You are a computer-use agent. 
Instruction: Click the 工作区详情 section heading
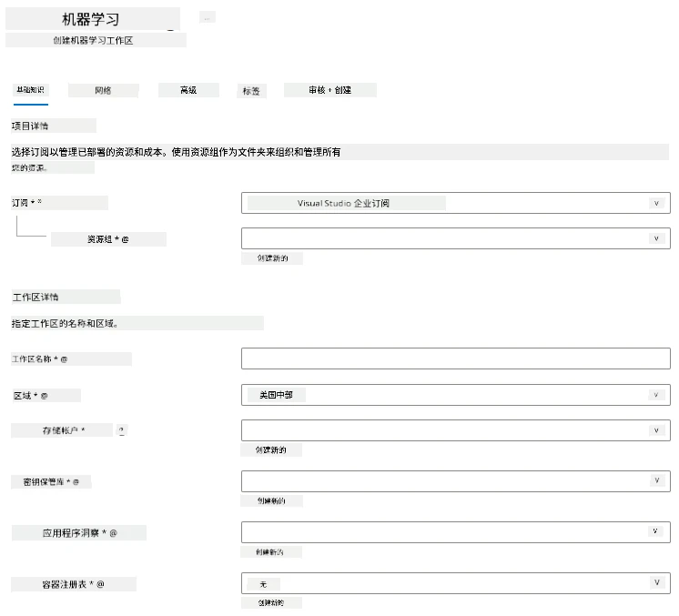35,297
